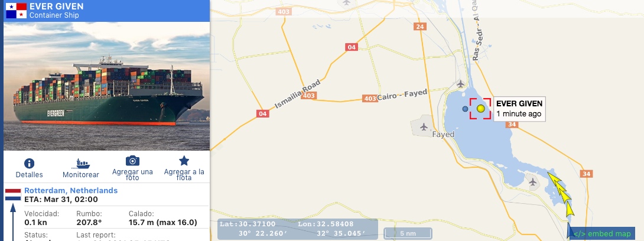Select the yellow EVER GIVEN ship marker
Viewport: 644px width, 241px height.
pos(480,108)
